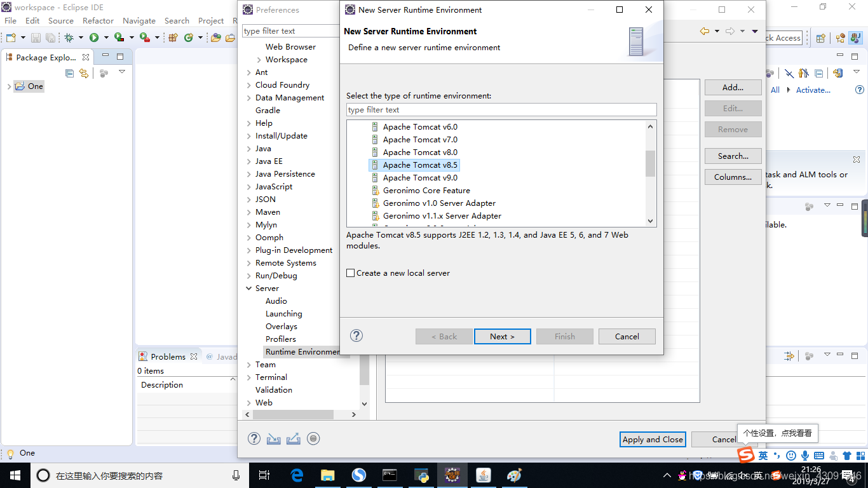The width and height of the screenshot is (868, 488).
Task: Click the runtime list vertical scrollbar thumb
Action: pyautogui.click(x=650, y=164)
